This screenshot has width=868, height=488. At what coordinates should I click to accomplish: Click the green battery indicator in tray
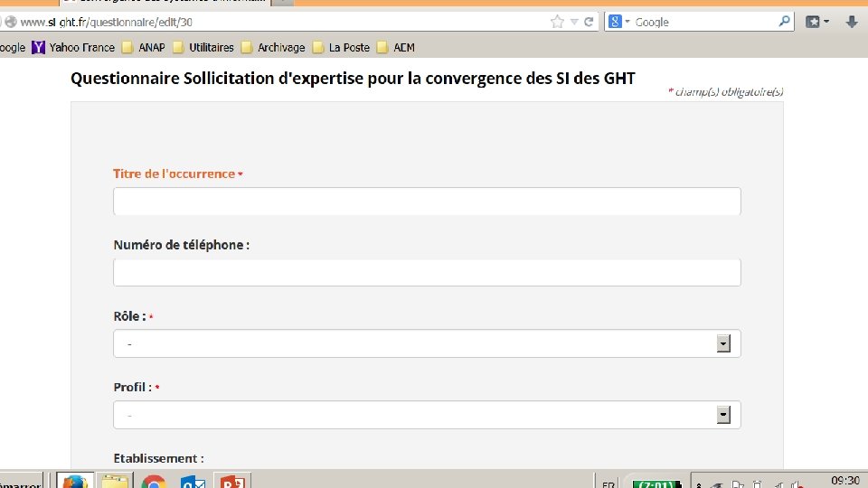[x=657, y=483]
